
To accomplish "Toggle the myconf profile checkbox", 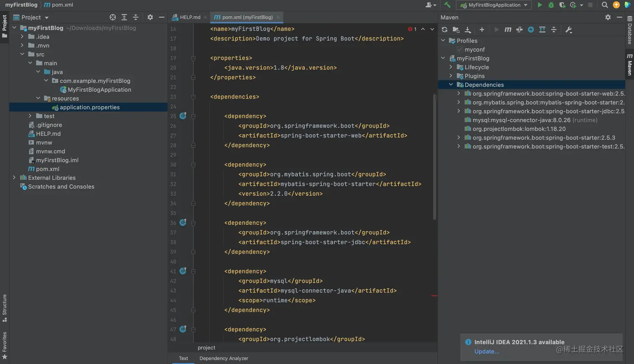I will click(x=460, y=49).
